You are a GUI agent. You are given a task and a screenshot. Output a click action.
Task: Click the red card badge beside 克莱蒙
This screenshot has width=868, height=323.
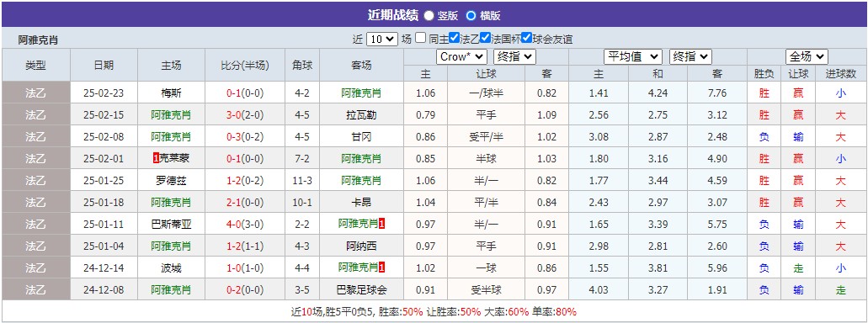(156, 159)
